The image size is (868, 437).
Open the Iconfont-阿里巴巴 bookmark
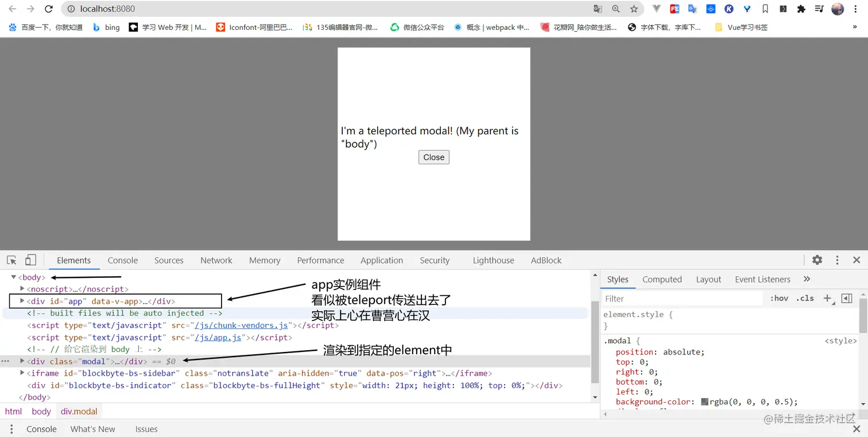pyautogui.click(x=254, y=27)
